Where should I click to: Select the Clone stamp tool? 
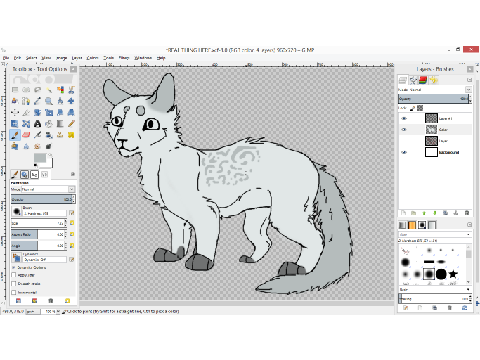click(60, 135)
